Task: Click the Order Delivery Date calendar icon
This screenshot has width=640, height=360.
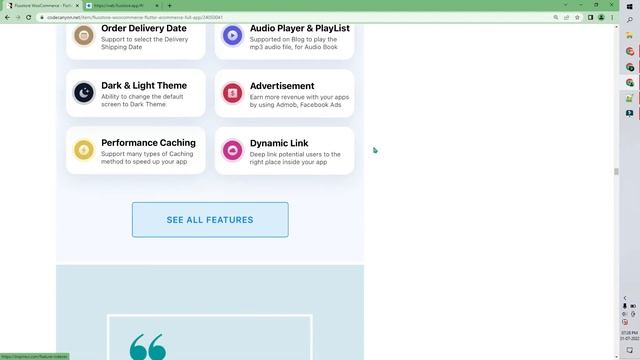Action: click(84, 36)
